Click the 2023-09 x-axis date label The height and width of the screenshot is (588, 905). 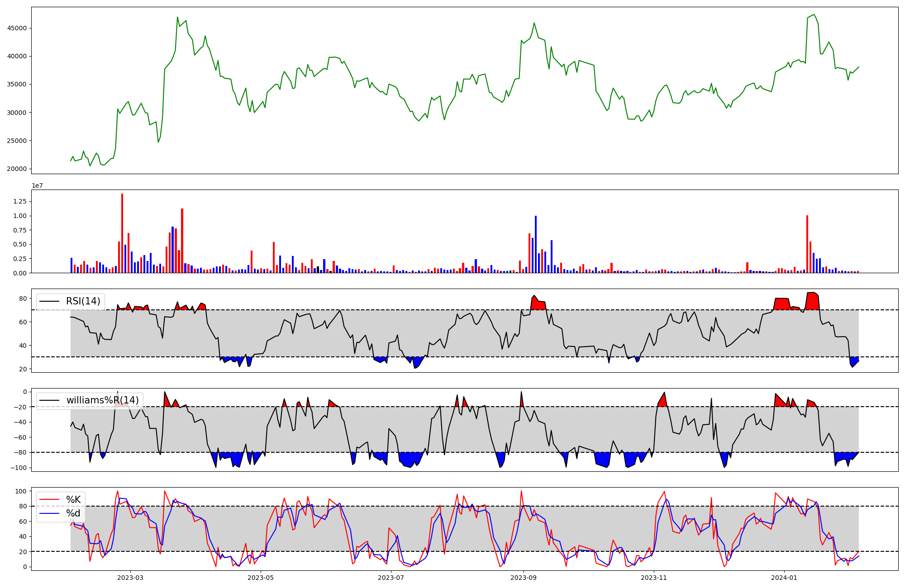(x=524, y=578)
